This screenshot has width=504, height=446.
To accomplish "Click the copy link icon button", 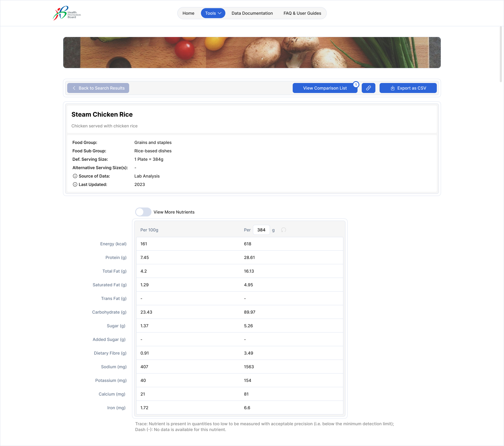I will point(368,88).
